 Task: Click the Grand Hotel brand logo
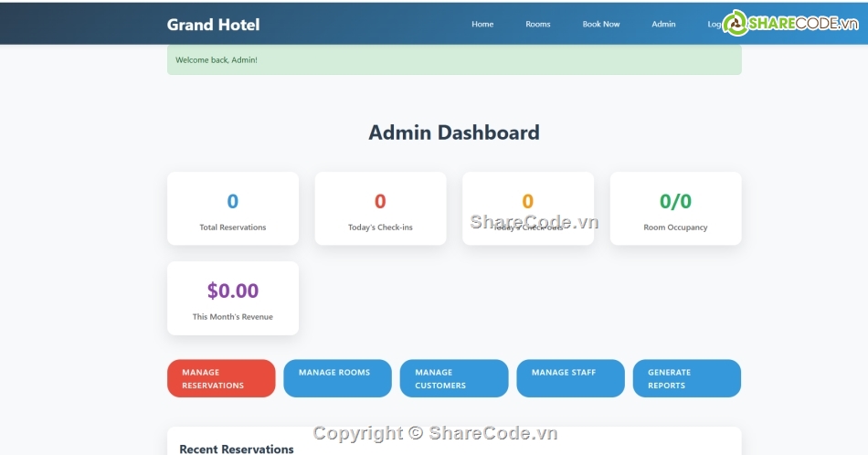click(x=213, y=25)
